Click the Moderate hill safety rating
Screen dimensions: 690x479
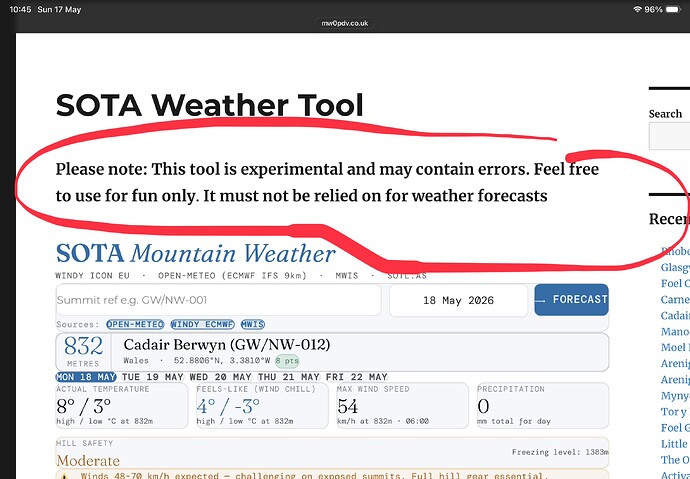[x=88, y=461]
